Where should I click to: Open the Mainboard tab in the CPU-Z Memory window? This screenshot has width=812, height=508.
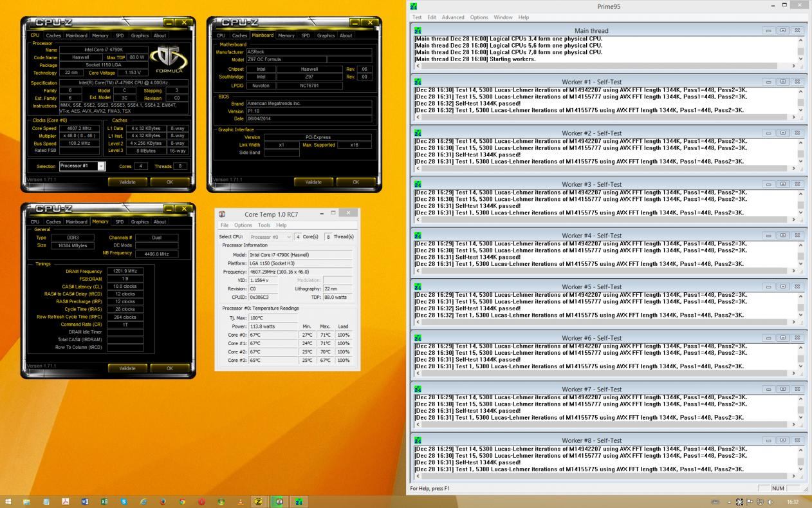[x=77, y=222]
